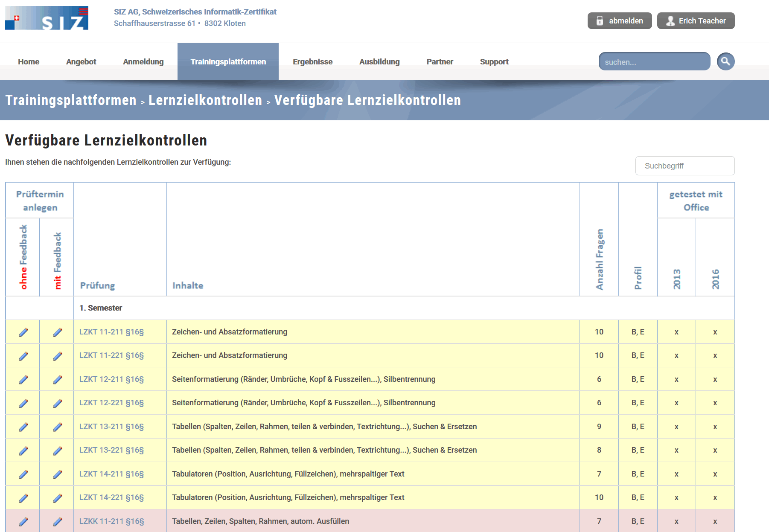Viewport: 769px width, 532px height.
Task: Open the Partner menu item
Action: pyautogui.click(x=440, y=62)
